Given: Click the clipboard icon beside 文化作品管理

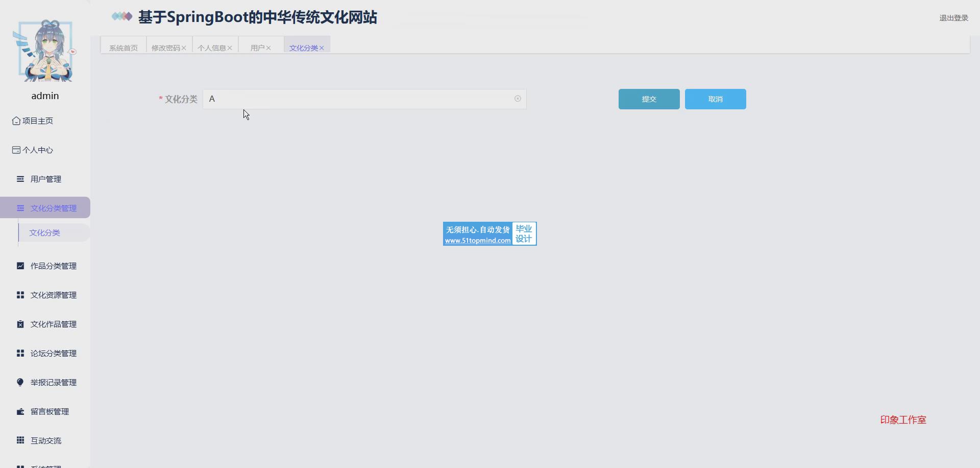Looking at the screenshot, I should coord(20,324).
